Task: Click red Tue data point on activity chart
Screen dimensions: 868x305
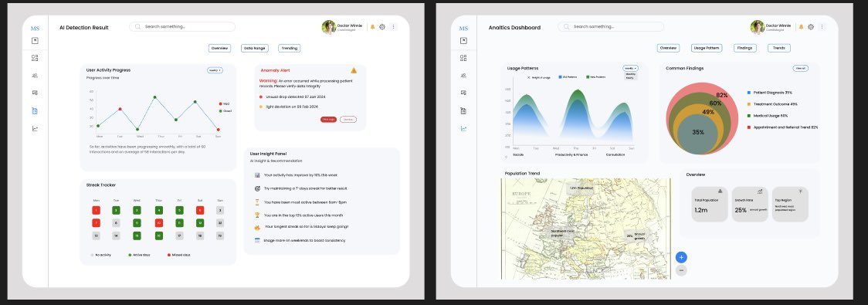Action: [x=120, y=109]
